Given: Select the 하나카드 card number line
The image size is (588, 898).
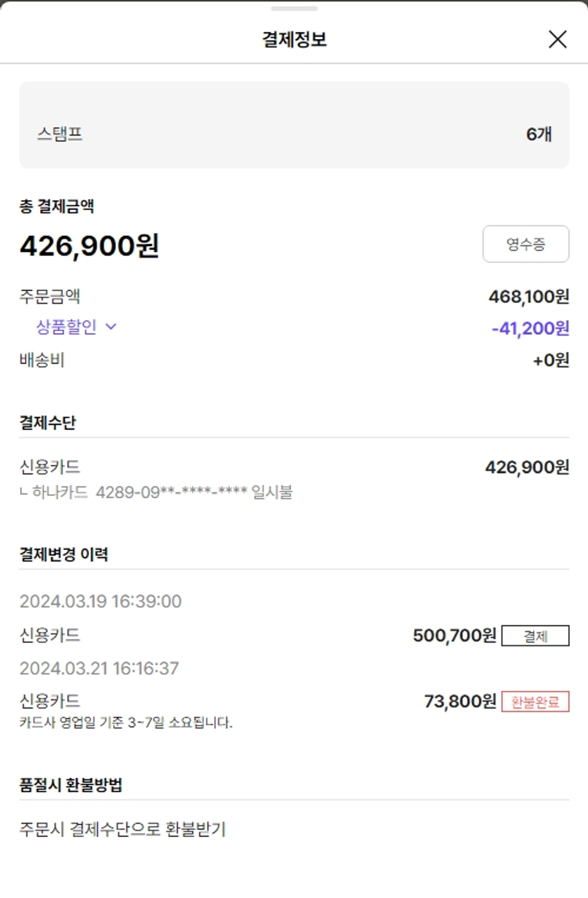Looking at the screenshot, I should point(157,493).
